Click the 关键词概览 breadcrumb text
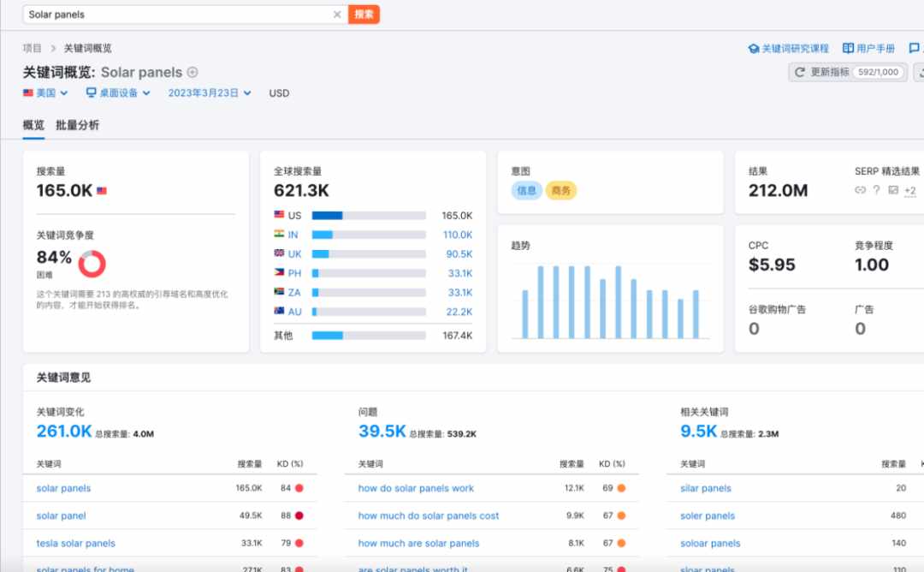The height and width of the screenshot is (572, 924). [x=88, y=48]
